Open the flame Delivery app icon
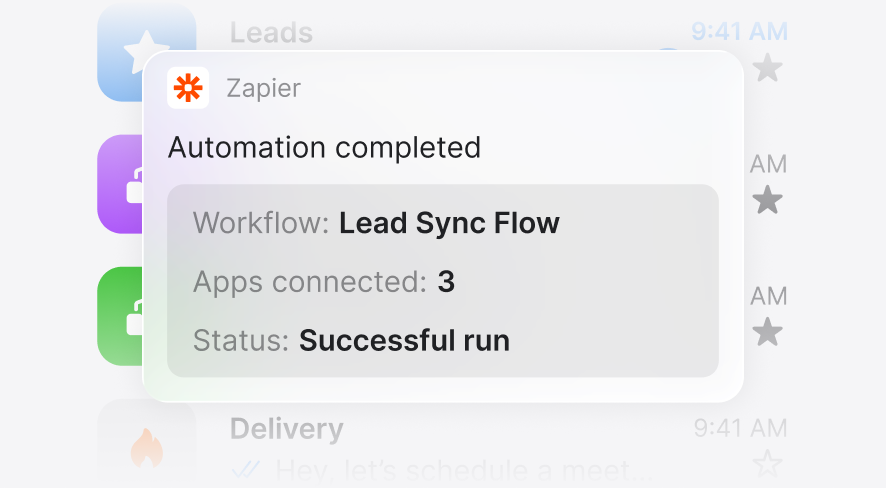 click(146, 446)
